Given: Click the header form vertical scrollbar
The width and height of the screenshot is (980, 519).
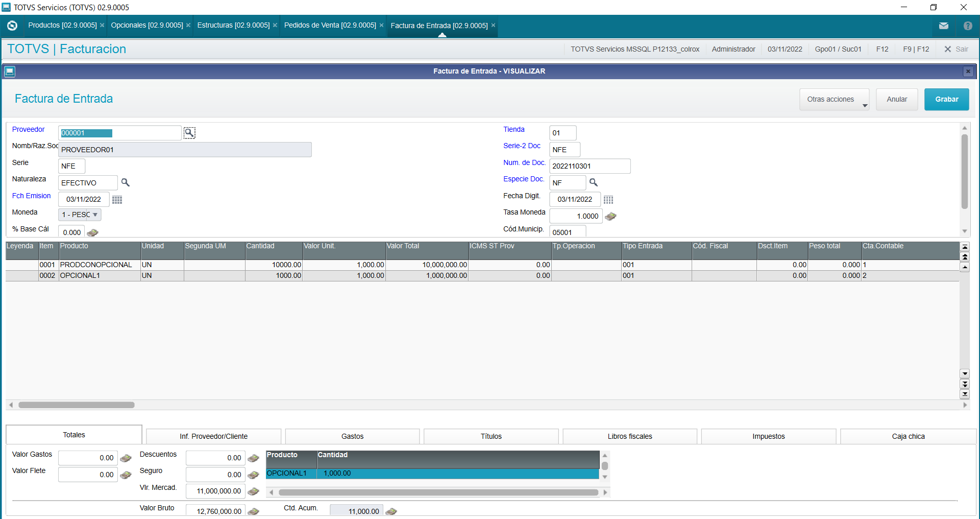Looking at the screenshot, I should [x=965, y=172].
